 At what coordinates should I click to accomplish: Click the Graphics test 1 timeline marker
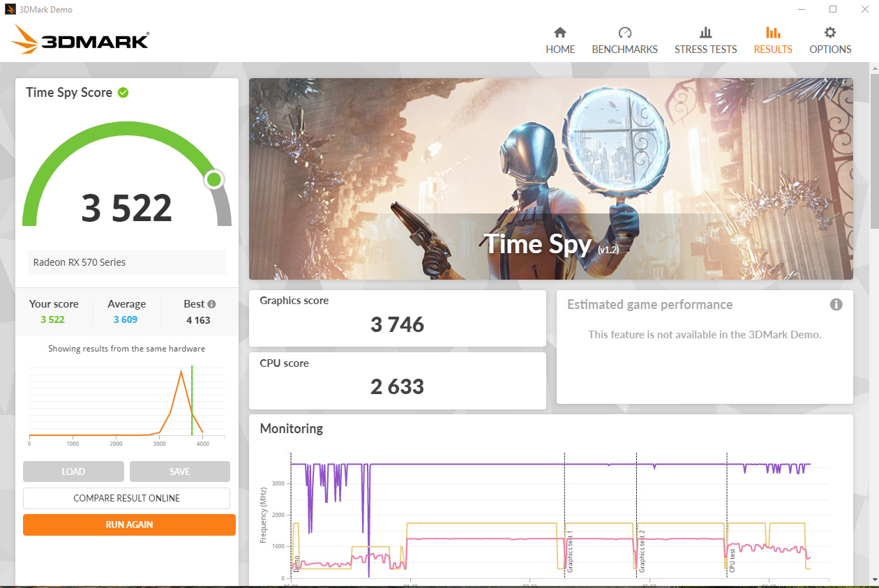click(570, 552)
